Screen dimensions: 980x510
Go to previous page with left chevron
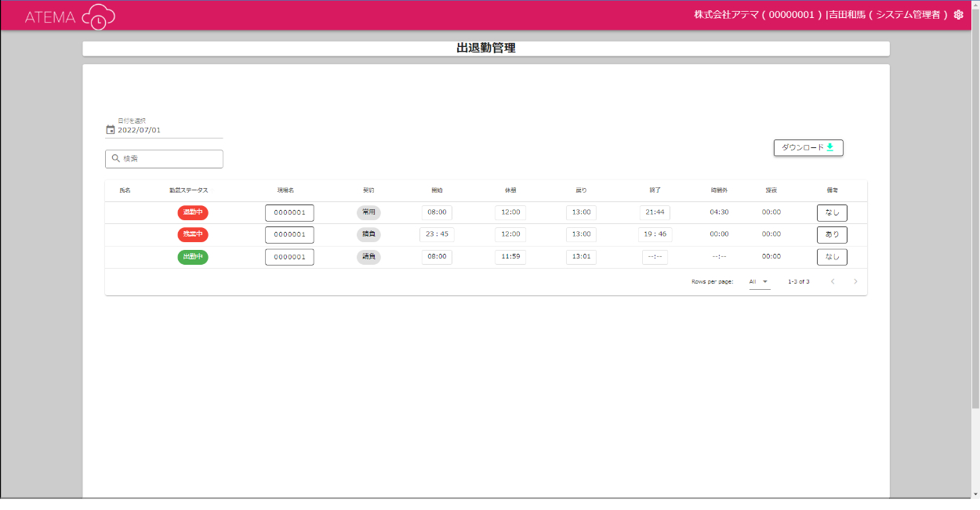[833, 281]
